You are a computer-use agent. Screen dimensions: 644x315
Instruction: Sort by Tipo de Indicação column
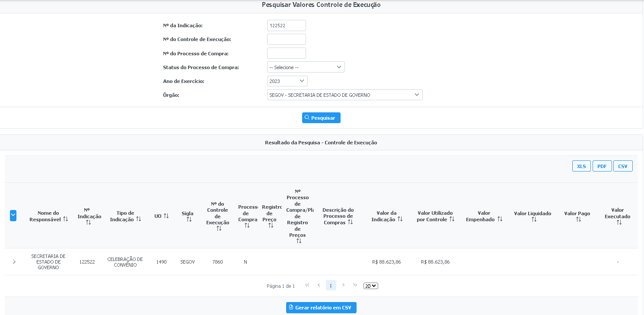[138, 219]
